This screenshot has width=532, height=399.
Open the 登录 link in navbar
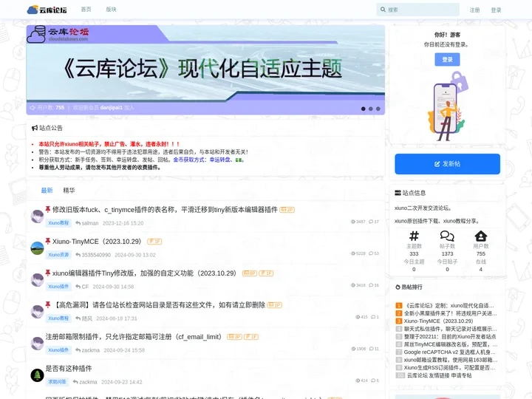tap(496, 10)
